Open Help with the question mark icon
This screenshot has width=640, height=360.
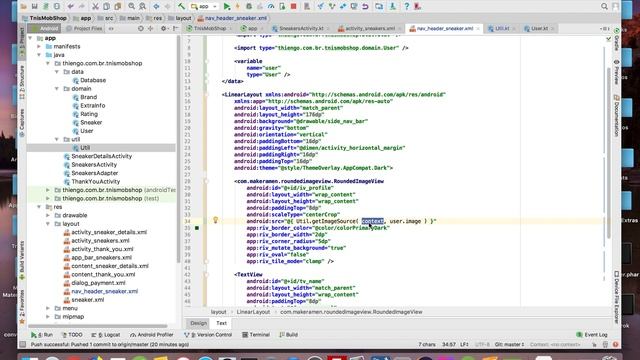pos(407,7)
